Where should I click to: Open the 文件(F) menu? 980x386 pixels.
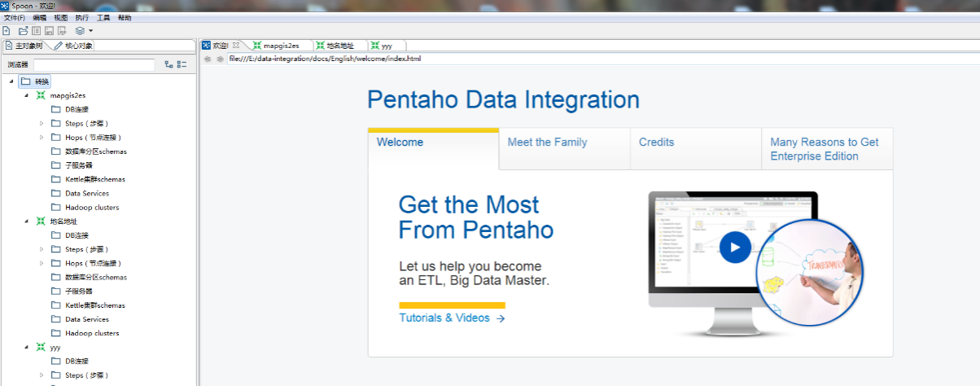pyautogui.click(x=14, y=17)
